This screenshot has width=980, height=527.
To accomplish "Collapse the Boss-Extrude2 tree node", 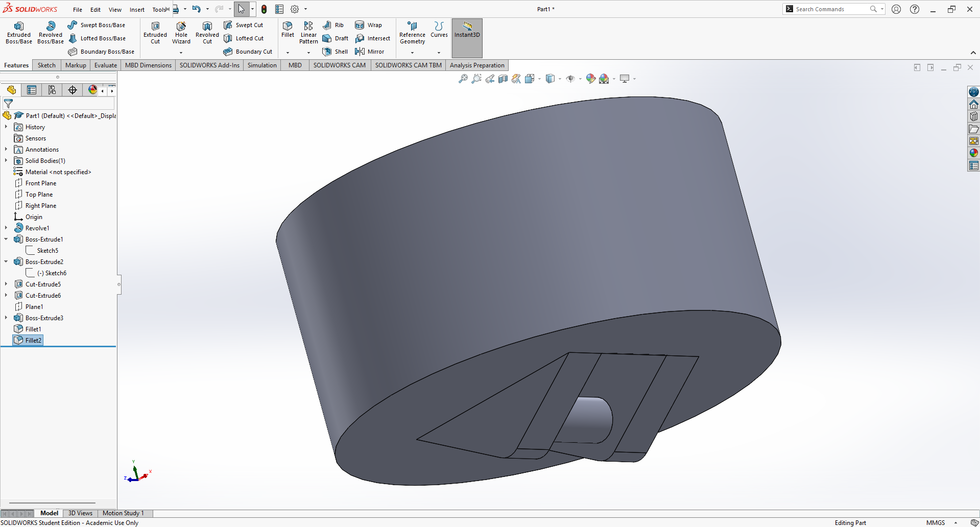I will 6,261.
